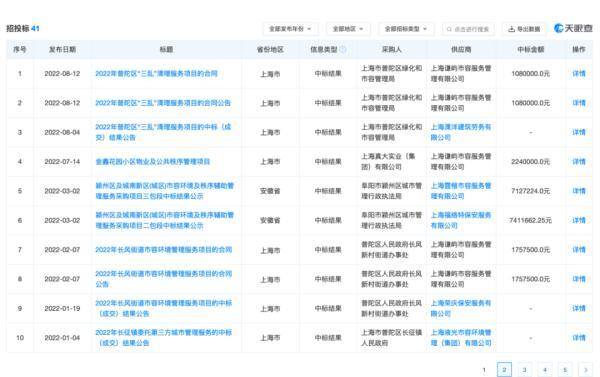The width and height of the screenshot is (600, 377).
Task: Open the blue supplier link in row 6
Action: point(461,220)
